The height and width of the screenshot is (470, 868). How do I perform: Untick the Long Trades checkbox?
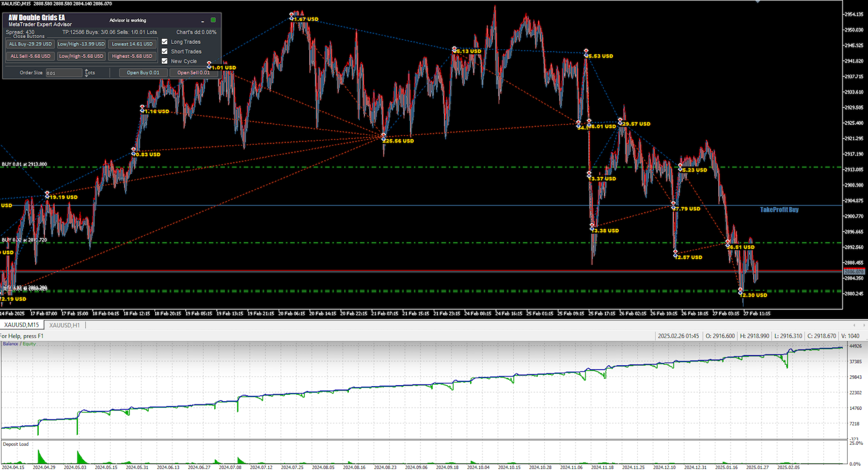(x=165, y=41)
